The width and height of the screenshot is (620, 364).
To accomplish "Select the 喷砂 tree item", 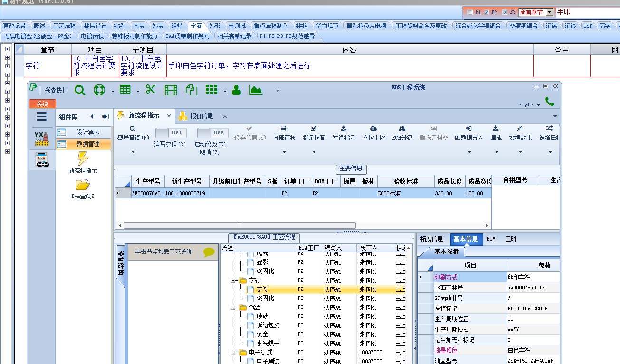I will (x=262, y=316).
